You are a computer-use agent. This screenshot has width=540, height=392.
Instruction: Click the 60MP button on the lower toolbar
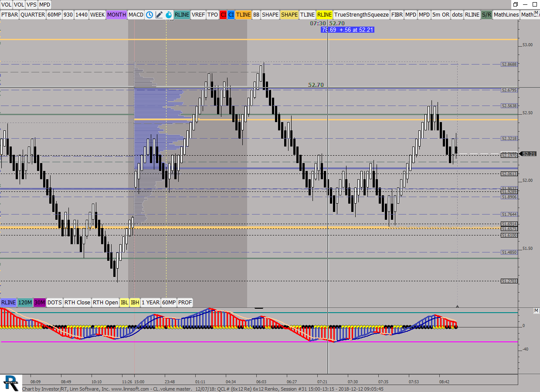coord(169,303)
